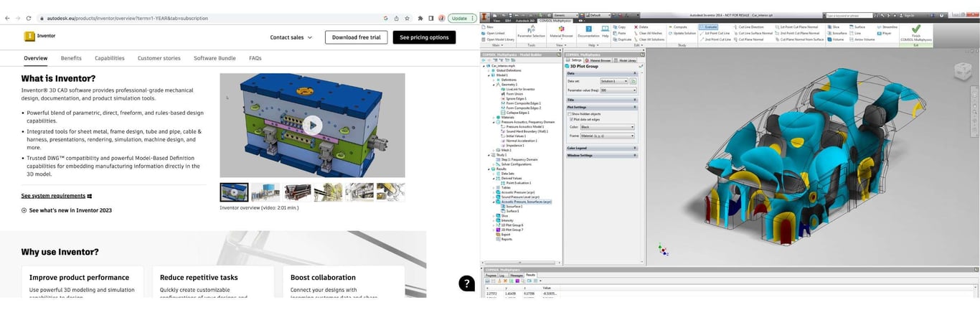
Task: Click the browser reload icon
Action: pos(28,18)
